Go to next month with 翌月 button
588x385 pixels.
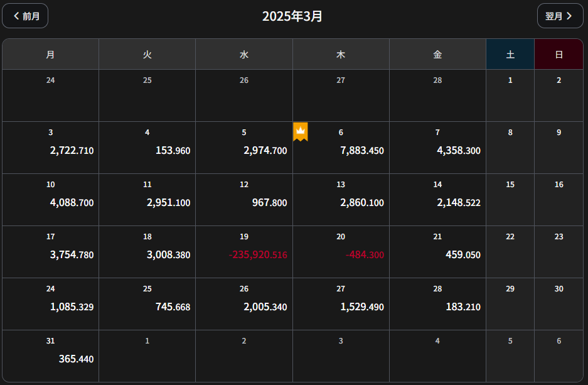pyautogui.click(x=560, y=16)
